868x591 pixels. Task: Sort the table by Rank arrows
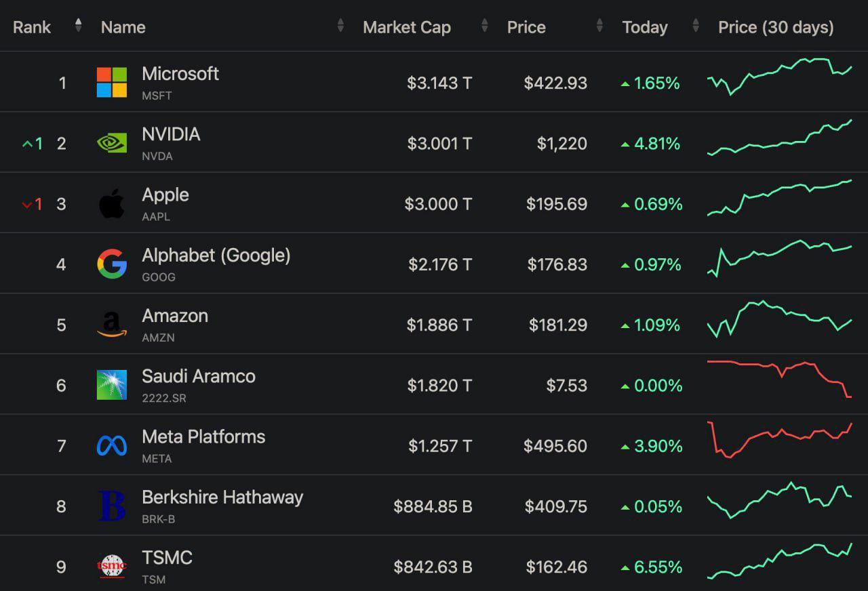79,26
